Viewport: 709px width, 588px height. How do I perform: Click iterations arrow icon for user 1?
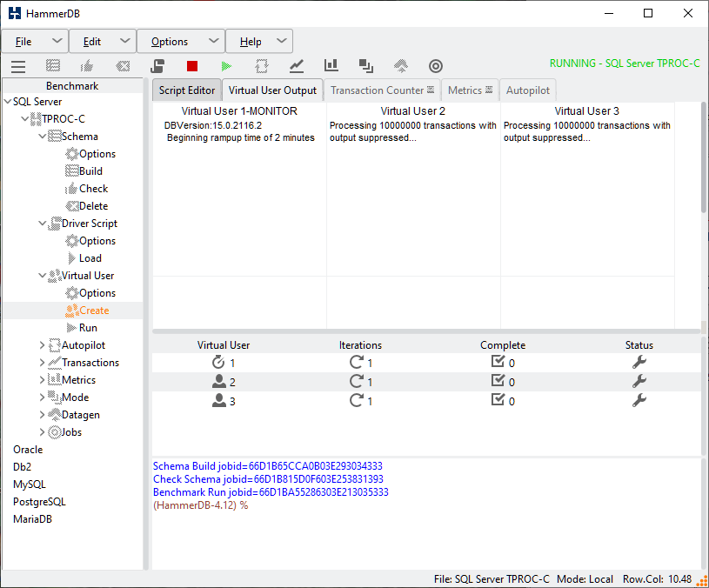pos(357,362)
